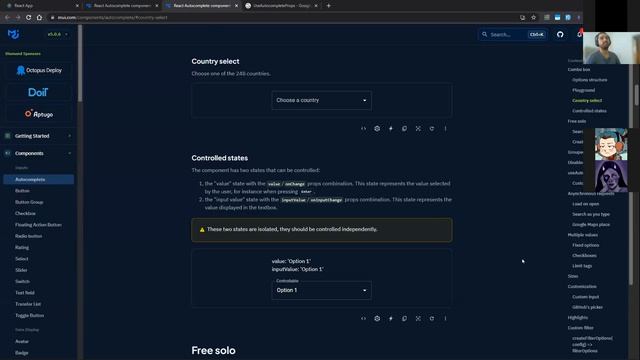Viewport: 640px width, 360px height.
Task: Open the Select component page
Action: [22, 259]
